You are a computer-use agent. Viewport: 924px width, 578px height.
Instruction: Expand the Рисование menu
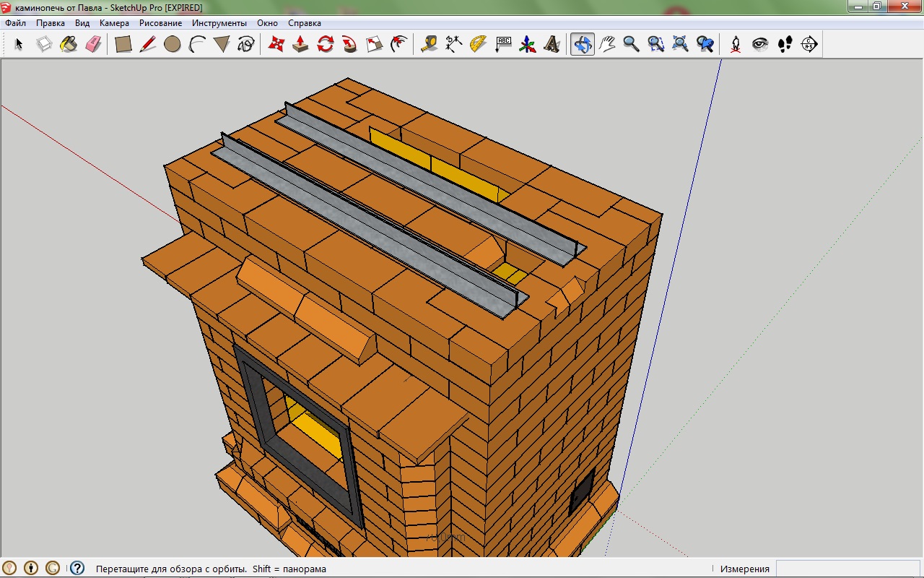click(160, 23)
